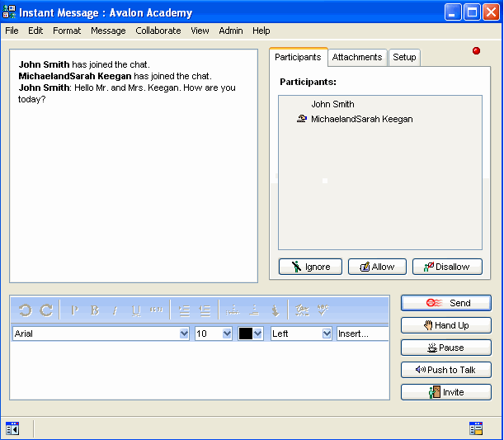Screen dimensions: 504x440
Task: Open the Setup tab
Action: click(x=404, y=57)
